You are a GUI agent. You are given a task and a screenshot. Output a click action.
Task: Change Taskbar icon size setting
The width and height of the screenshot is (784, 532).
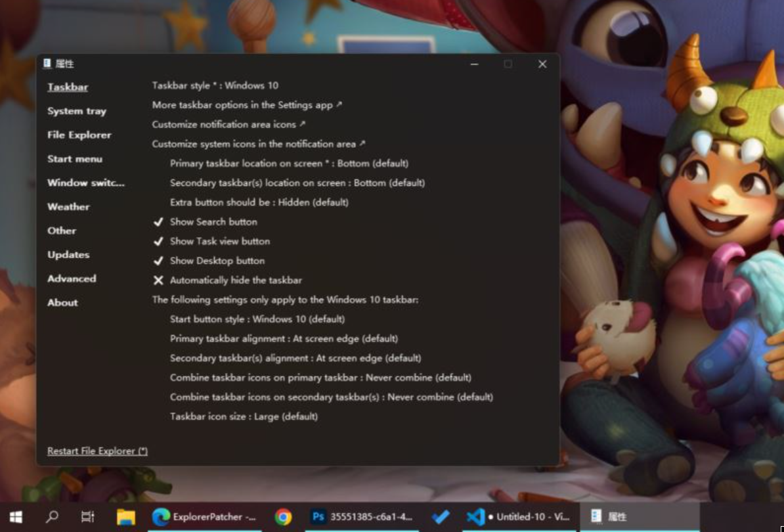point(244,416)
